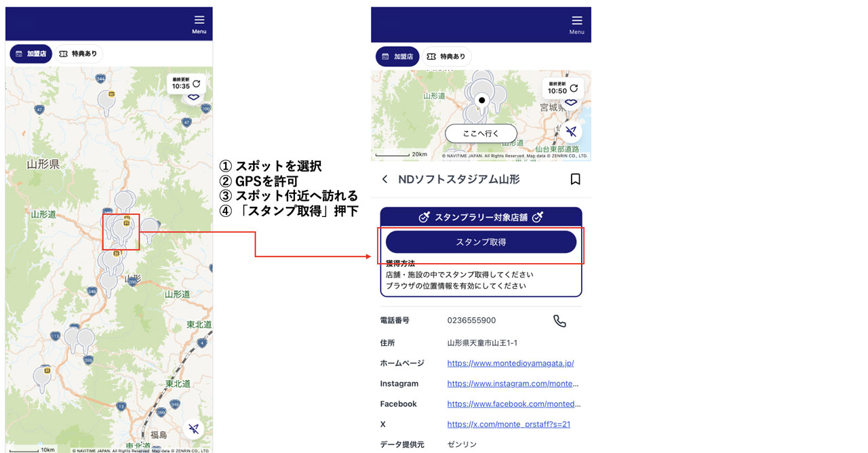Refresh the right map updated at 10:50

(574, 88)
